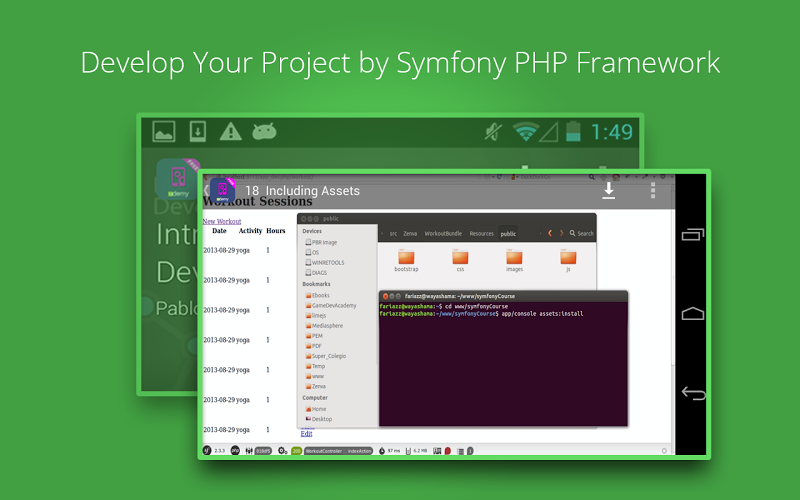Open www bookmark
The width and height of the screenshot is (800, 500).
(315, 376)
